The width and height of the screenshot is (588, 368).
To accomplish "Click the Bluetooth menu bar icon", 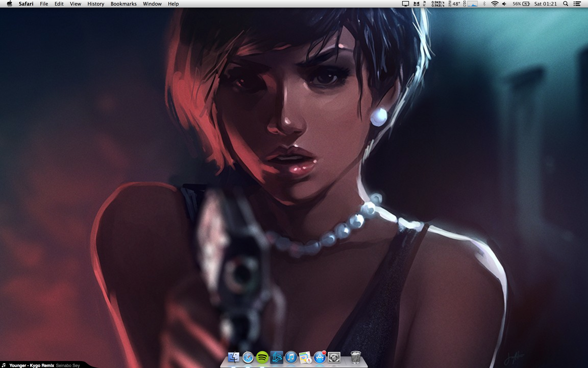I will pos(484,4).
